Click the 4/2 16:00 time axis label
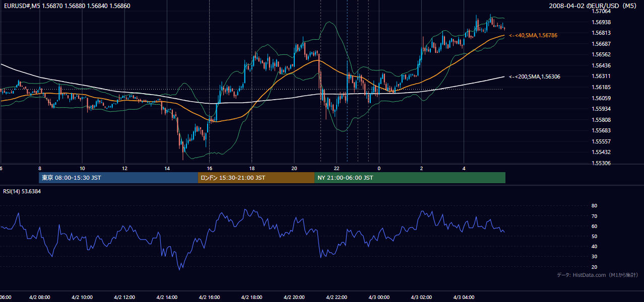This screenshot has height=302, width=644. point(209,297)
